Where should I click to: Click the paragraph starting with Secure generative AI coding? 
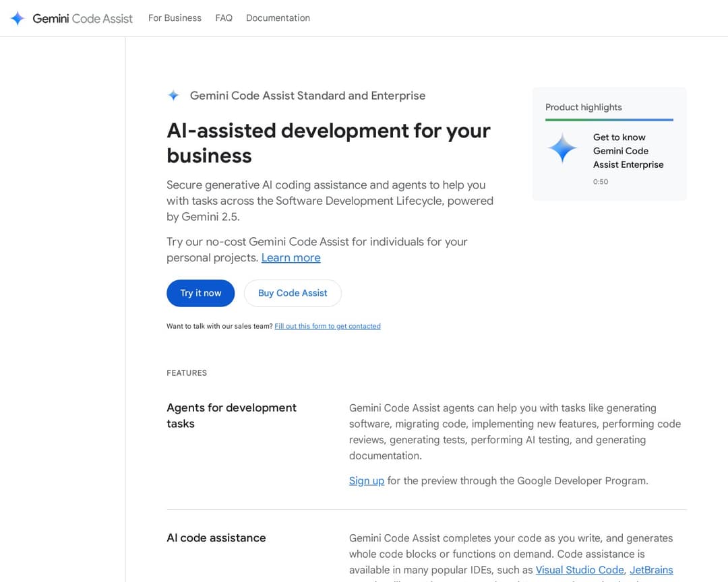pyautogui.click(x=330, y=201)
